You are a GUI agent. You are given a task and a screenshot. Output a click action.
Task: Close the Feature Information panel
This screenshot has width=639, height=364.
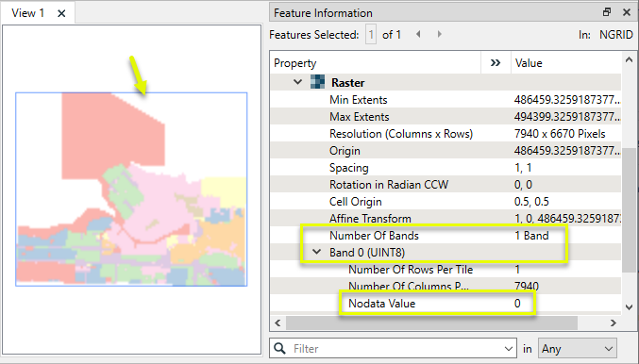point(627,12)
